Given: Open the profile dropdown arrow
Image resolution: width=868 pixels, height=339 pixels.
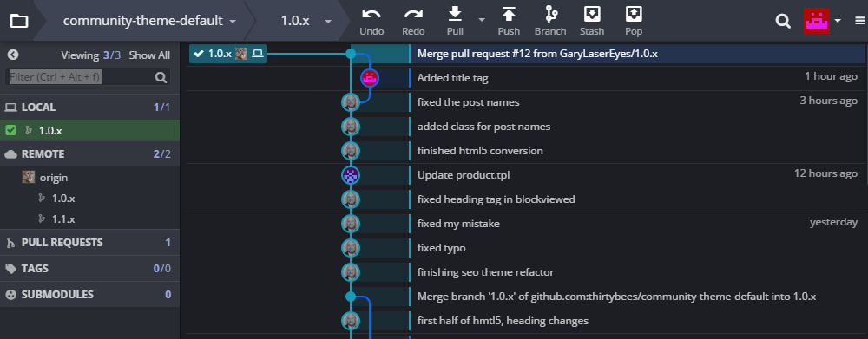Looking at the screenshot, I should (x=838, y=21).
